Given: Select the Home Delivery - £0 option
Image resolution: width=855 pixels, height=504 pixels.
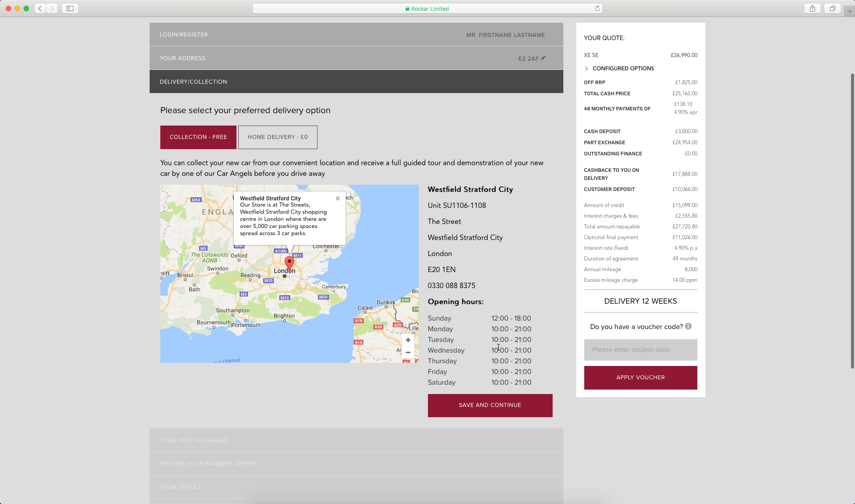Looking at the screenshot, I should tap(277, 137).
